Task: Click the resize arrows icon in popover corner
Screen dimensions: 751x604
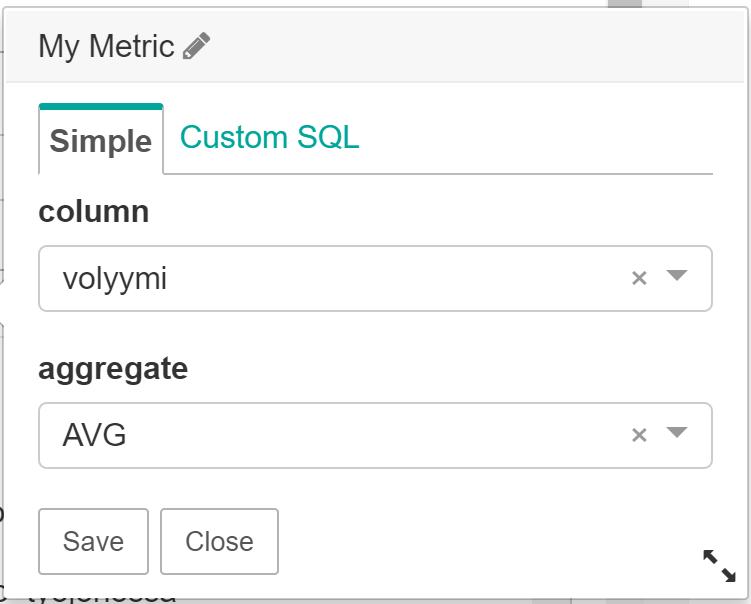Action: tap(719, 565)
